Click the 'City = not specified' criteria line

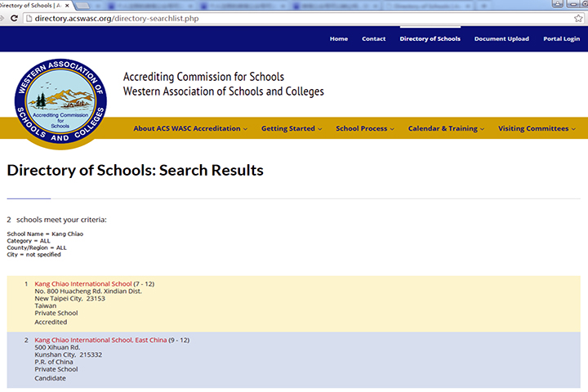[33, 254]
